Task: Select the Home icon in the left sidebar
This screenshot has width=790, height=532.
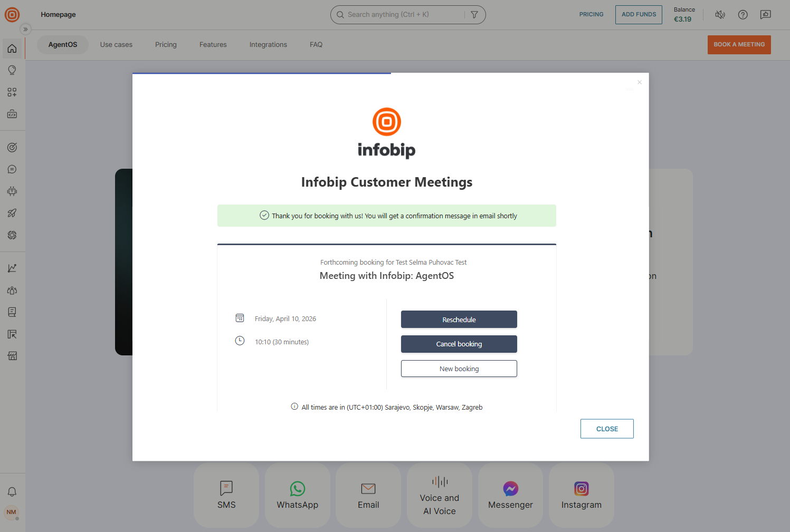Action: click(x=12, y=48)
